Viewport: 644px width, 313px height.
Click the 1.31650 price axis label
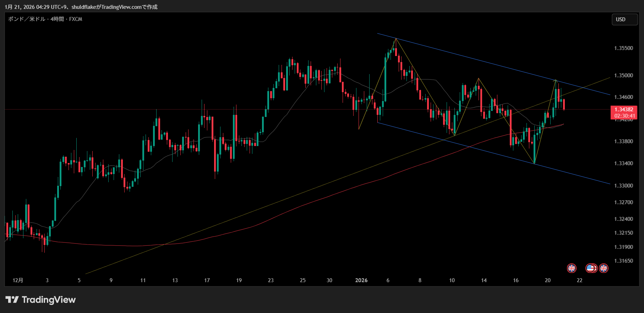623,261
